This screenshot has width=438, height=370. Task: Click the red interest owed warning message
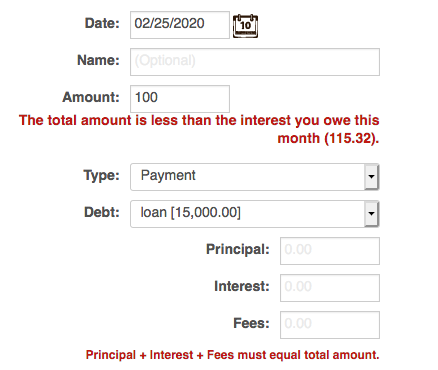199,129
